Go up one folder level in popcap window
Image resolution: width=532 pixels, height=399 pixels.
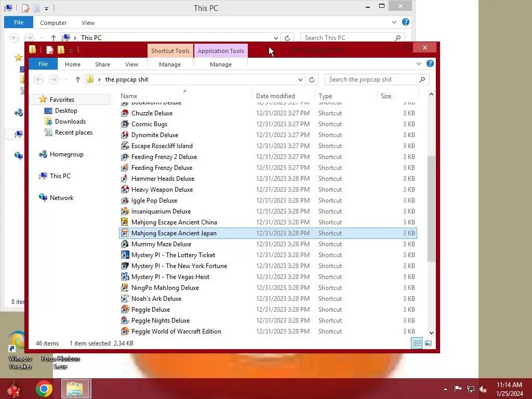pyautogui.click(x=78, y=79)
